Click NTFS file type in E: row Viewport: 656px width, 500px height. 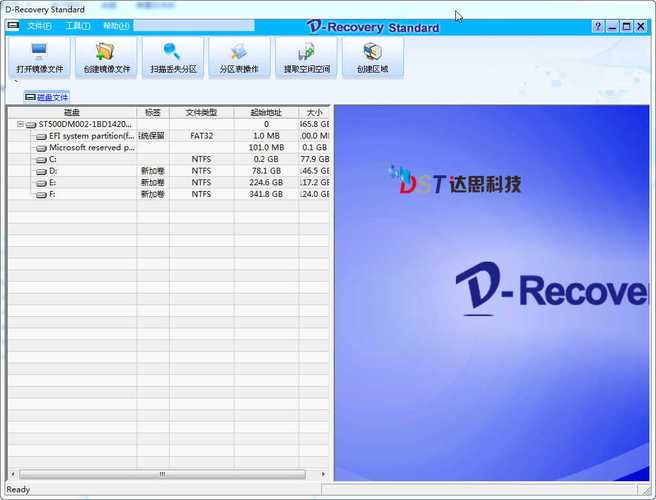click(x=201, y=183)
